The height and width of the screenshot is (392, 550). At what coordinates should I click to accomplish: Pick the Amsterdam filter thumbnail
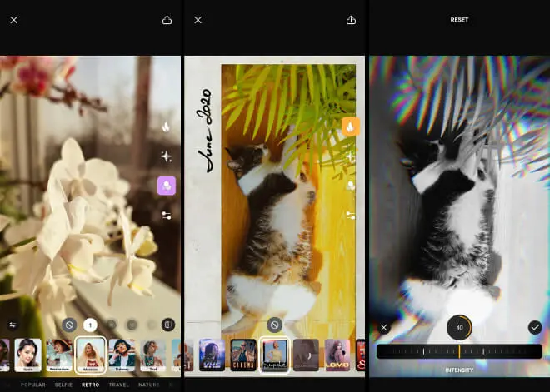point(60,355)
